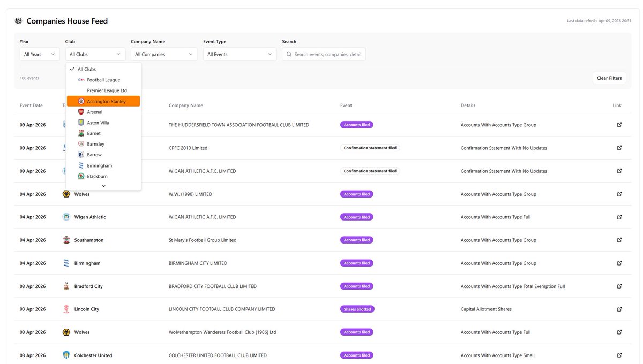The height and width of the screenshot is (364, 643).
Task: Open external link for St Mary's Football Group
Action: click(619, 240)
